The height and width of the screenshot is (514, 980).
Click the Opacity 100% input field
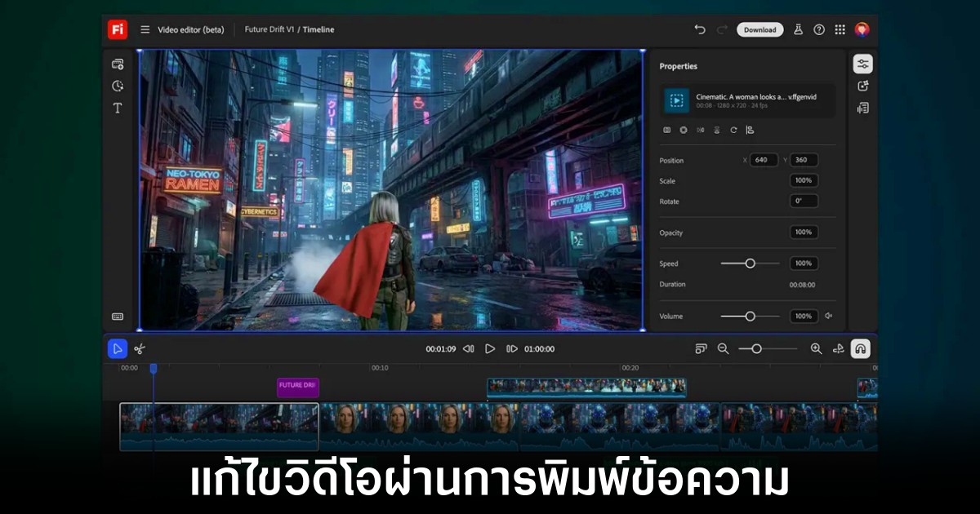[x=804, y=233]
